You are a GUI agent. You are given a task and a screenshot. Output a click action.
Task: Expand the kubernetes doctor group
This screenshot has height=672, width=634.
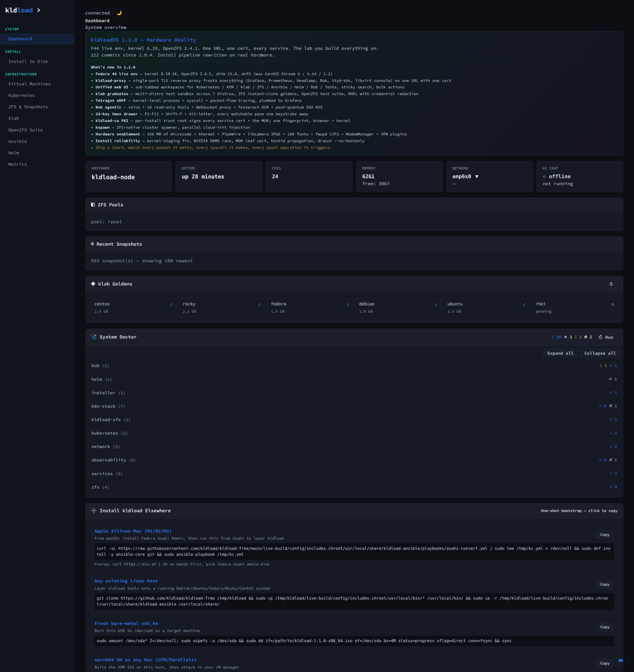coord(354,433)
